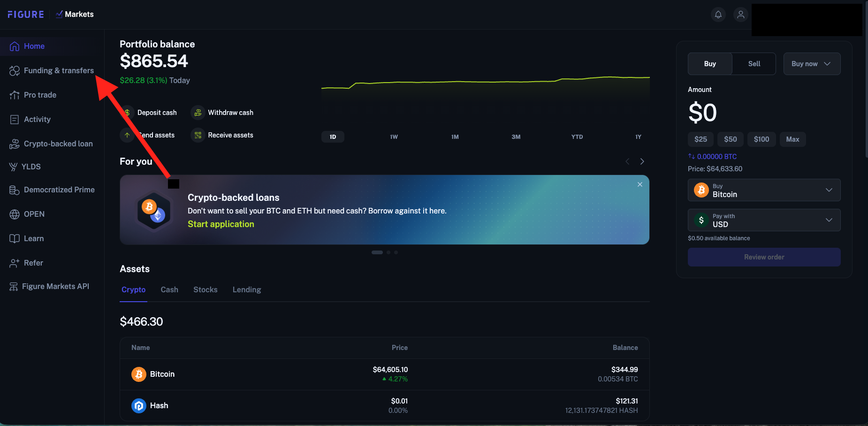Click the Bitcoin icon in Buy selector

click(701, 190)
